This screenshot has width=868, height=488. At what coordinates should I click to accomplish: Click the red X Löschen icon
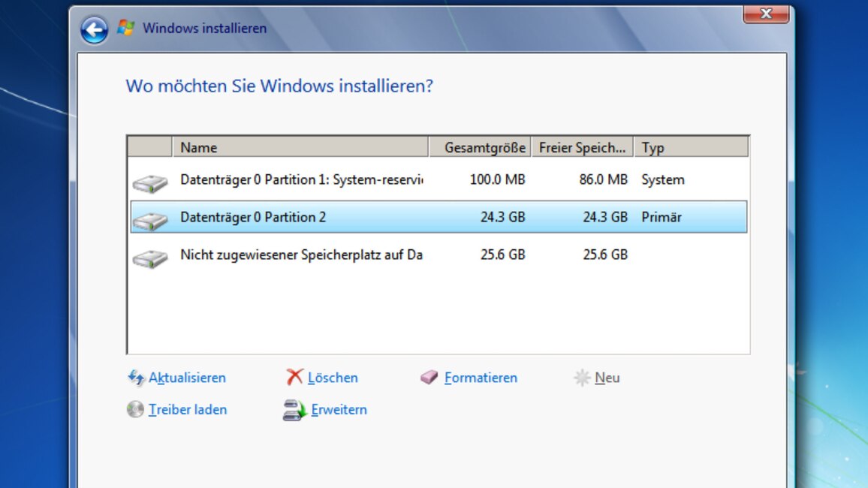(x=294, y=378)
